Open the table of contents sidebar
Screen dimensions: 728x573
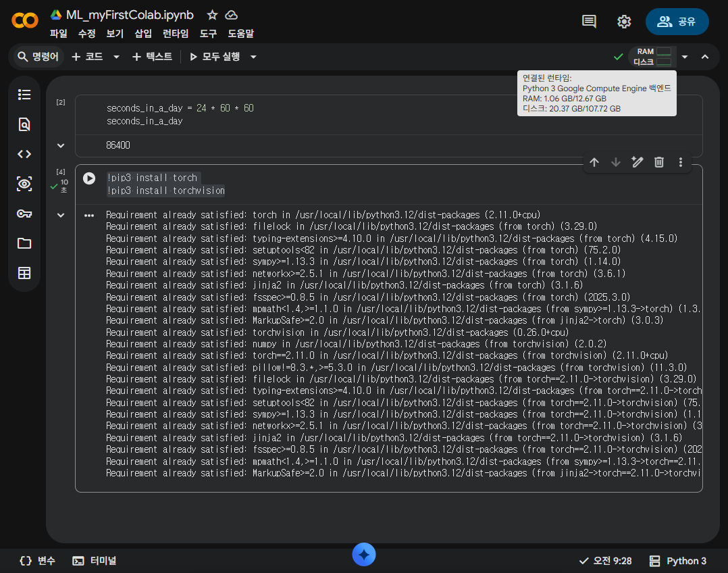click(24, 95)
